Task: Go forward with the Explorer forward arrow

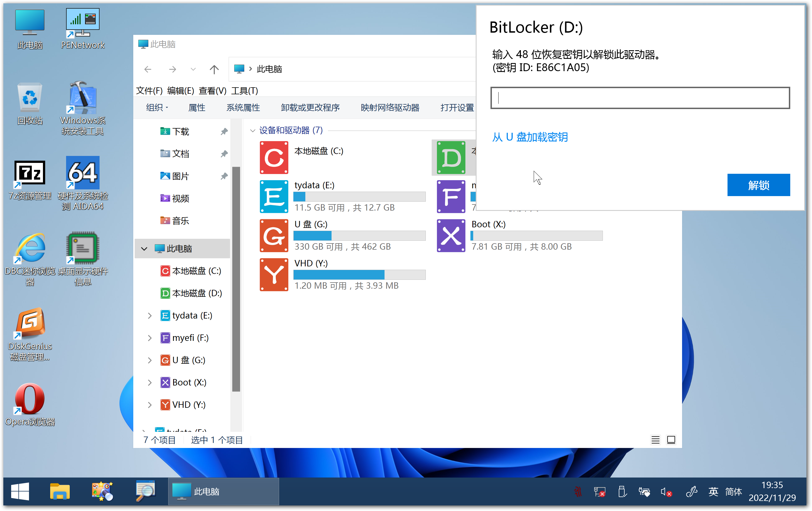Action: [x=172, y=69]
